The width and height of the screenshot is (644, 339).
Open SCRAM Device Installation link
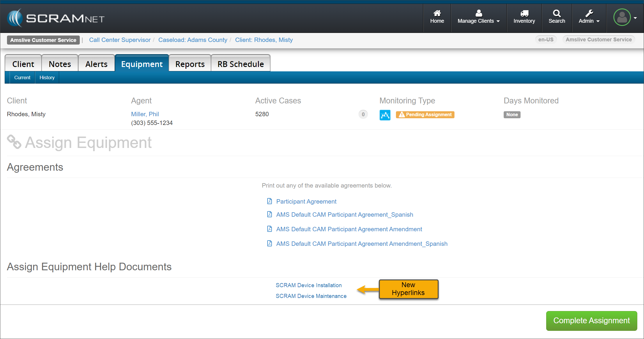tap(309, 285)
